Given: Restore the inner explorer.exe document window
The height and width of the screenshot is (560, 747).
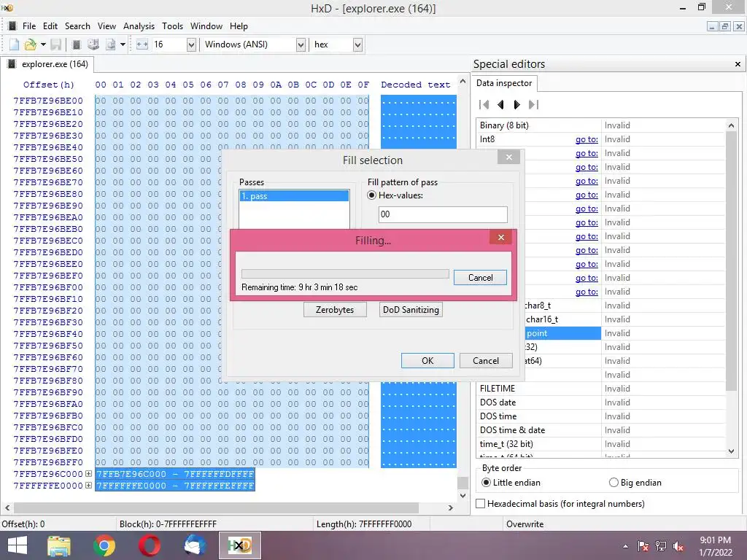Looking at the screenshot, I should pos(724,27).
